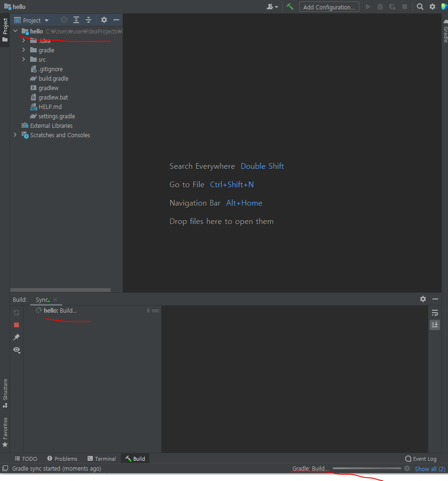This screenshot has height=481, width=448.
Task: Open the Terminal tool window
Action: click(x=101, y=459)
